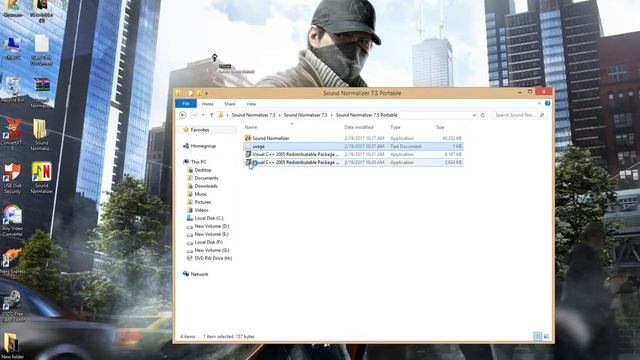640x360 pixels.
Task: Open New Volume (E:) in the navigation pane
Action: (x=211, y=234)
